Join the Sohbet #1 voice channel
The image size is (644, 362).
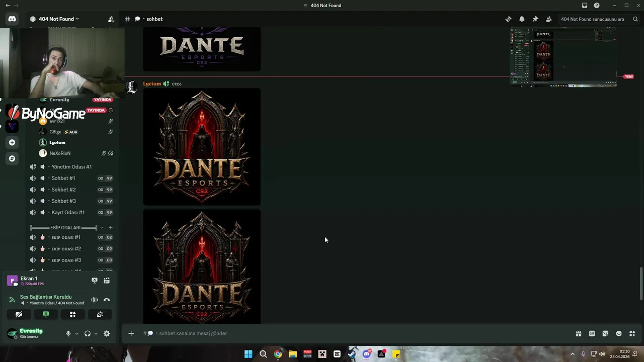(71, 178)
